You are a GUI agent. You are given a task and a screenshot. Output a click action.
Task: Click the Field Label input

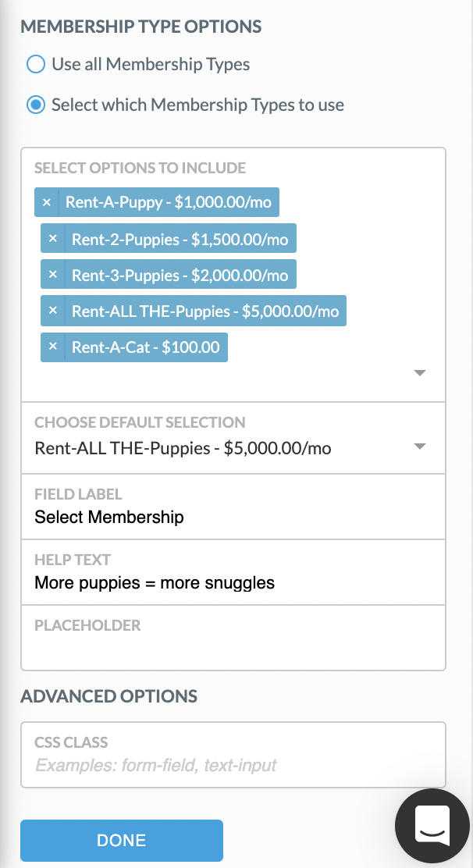pyautogui.click(x=233, y=507)
